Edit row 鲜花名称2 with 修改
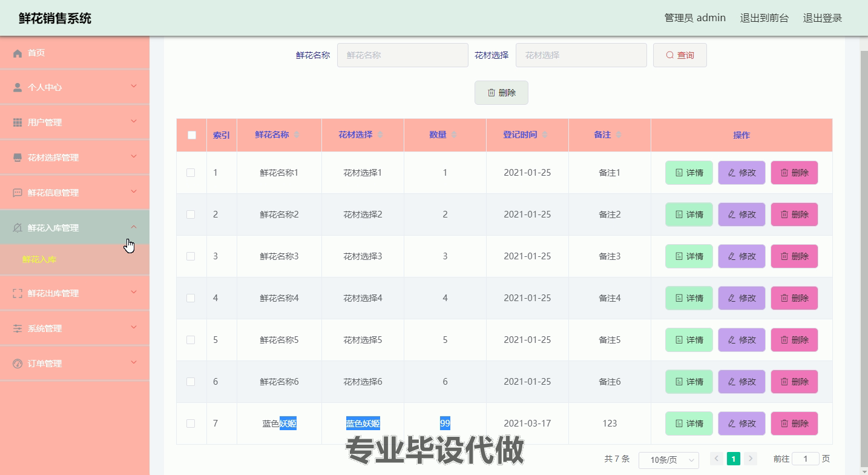Viewport: 868px width, 475px height. [741, 214]
